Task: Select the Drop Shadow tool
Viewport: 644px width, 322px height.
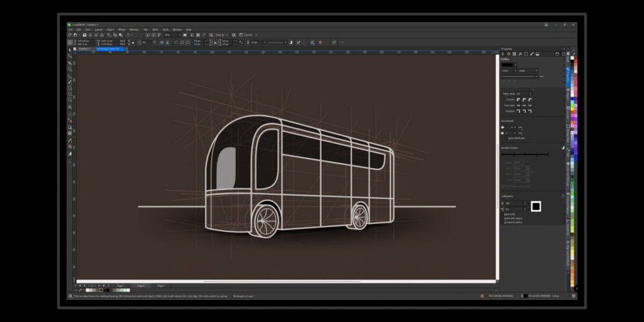Action: [70, 127]
